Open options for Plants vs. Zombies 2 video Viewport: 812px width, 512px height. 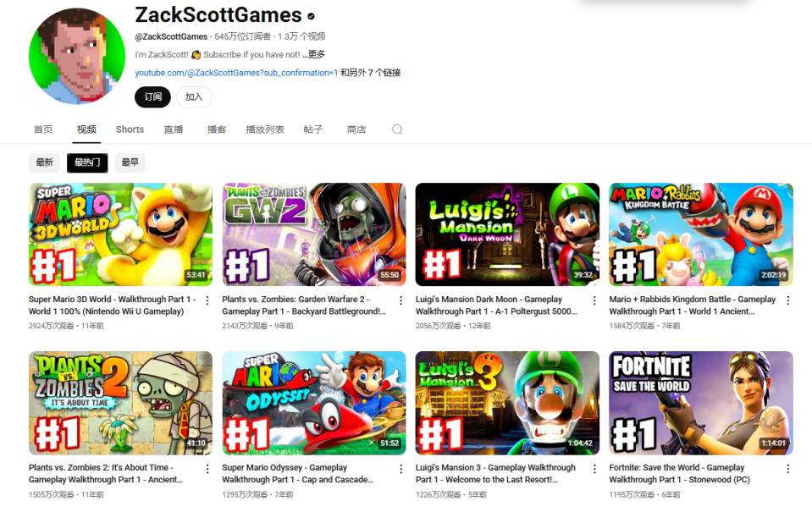click(207, 469)
